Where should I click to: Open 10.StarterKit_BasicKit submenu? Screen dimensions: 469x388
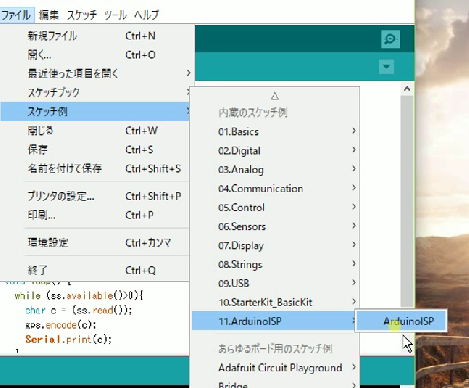[x=275, y=302]
